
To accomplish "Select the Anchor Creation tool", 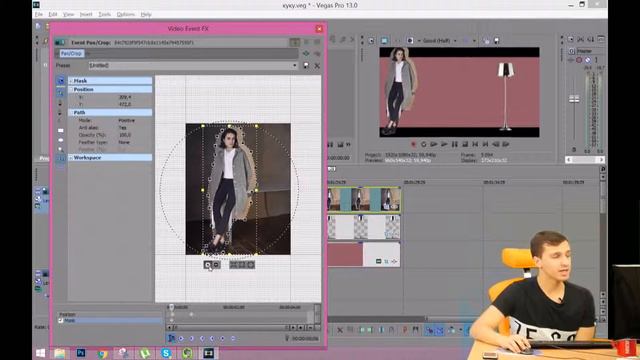I will 60,102.
